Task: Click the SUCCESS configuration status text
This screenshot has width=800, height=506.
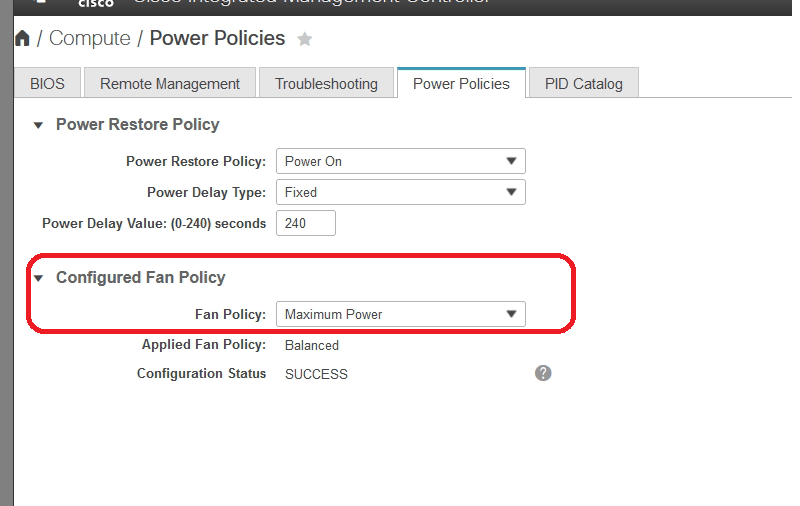Action: (x=316, y=374)
